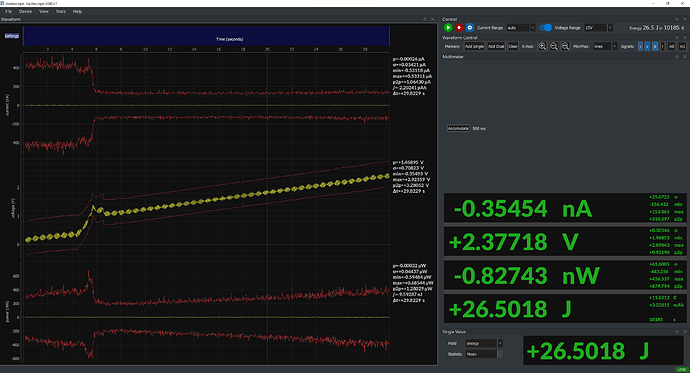Toggle the power signal 'p' button
This screenshot has height=373, width=690.
point(655,46)
